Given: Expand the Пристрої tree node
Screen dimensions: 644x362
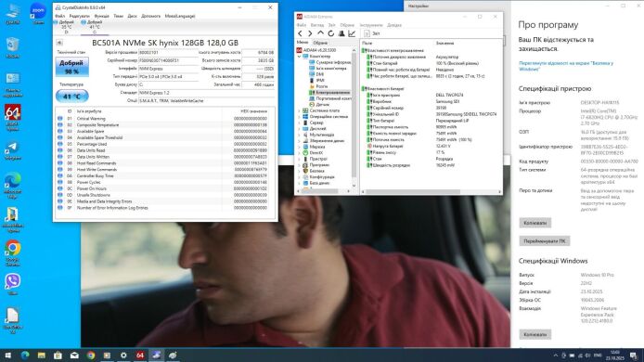Looking at the screenshot, I should [299, 159].
